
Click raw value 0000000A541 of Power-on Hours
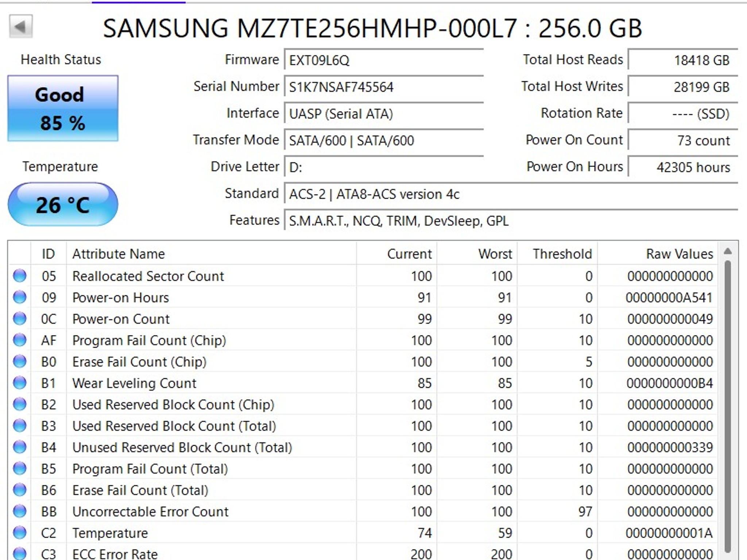[x=669, y=297]
